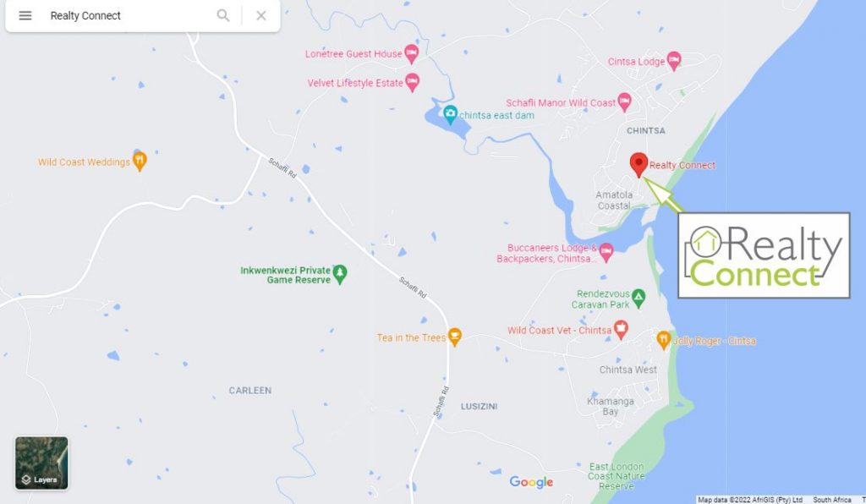The width and height of the screenshot is (866, 504).
Task: Select the Velvet Lifestyle Estate hotel pin
Action: [412, 82]
